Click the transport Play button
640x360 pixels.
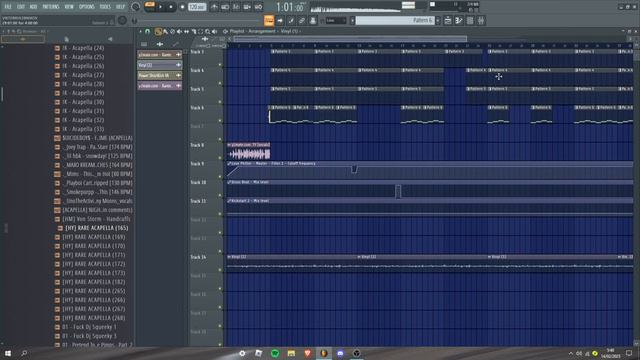click(160, 7)
